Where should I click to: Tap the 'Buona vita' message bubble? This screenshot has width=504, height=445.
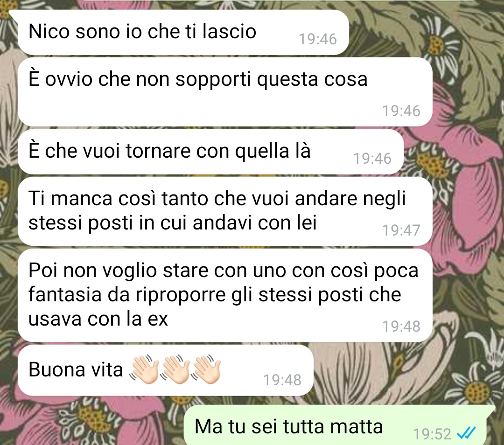[x=166, y=370]
